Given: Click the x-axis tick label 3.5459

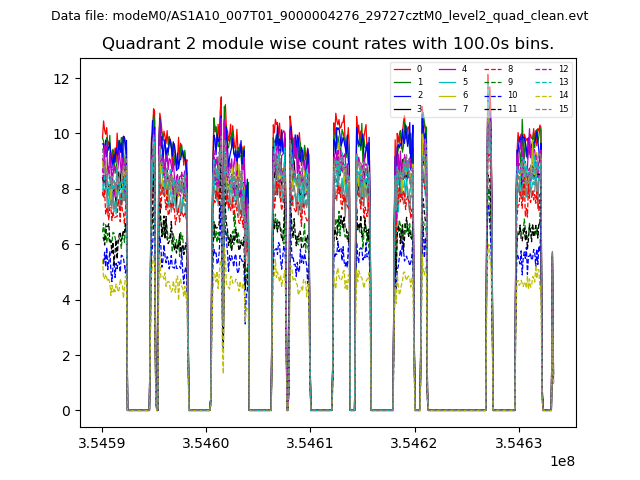Looking at the screenshot, I should [x=102, y=441].
